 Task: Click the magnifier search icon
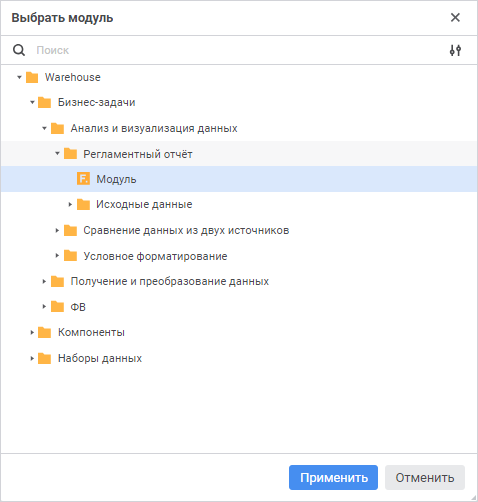19,50
